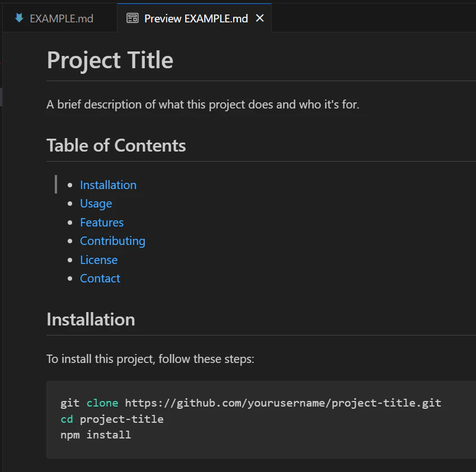Click the 'To install this project' sentence

click(150, 359)
